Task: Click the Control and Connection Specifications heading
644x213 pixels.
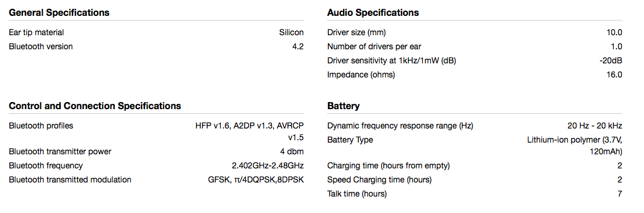Action: point(95,106)
